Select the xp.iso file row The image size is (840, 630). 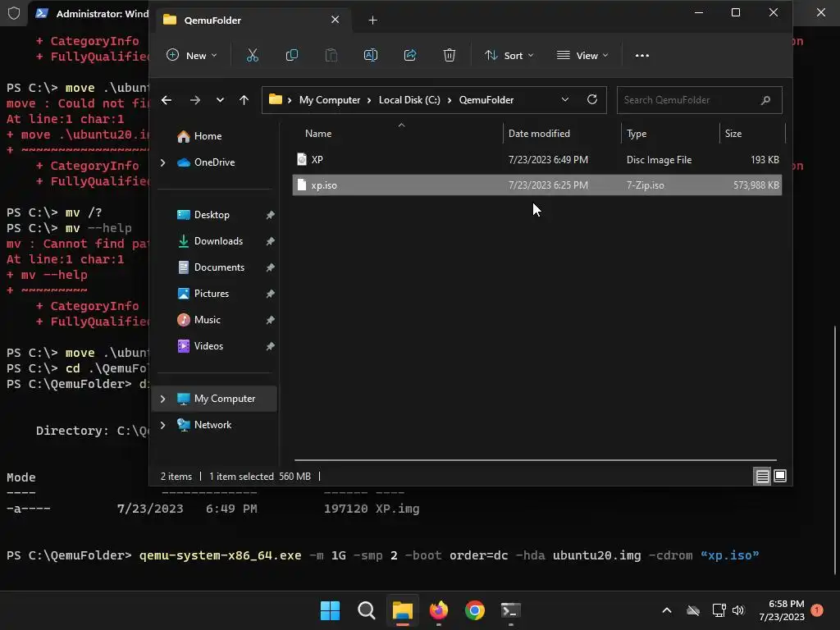(536, 185)
